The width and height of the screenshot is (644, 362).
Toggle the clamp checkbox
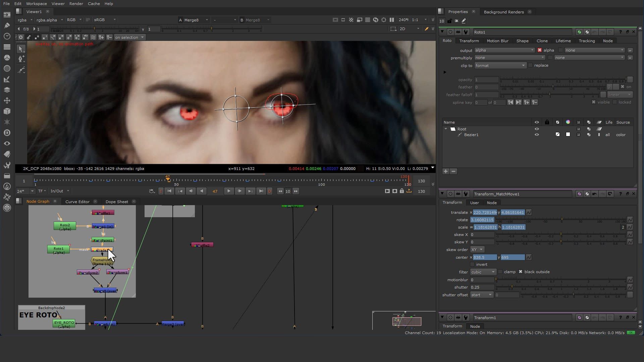click(x=500, y=272)
